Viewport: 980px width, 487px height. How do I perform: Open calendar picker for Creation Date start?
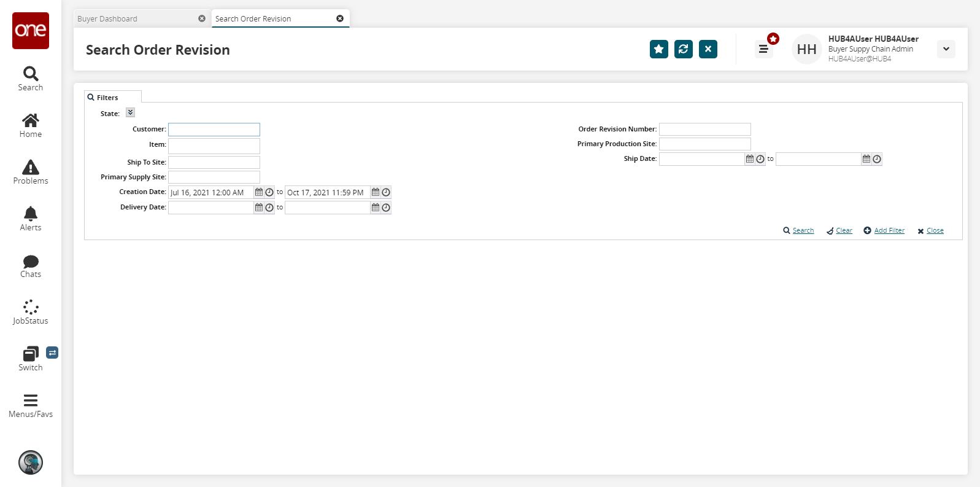tap(259, 192)
